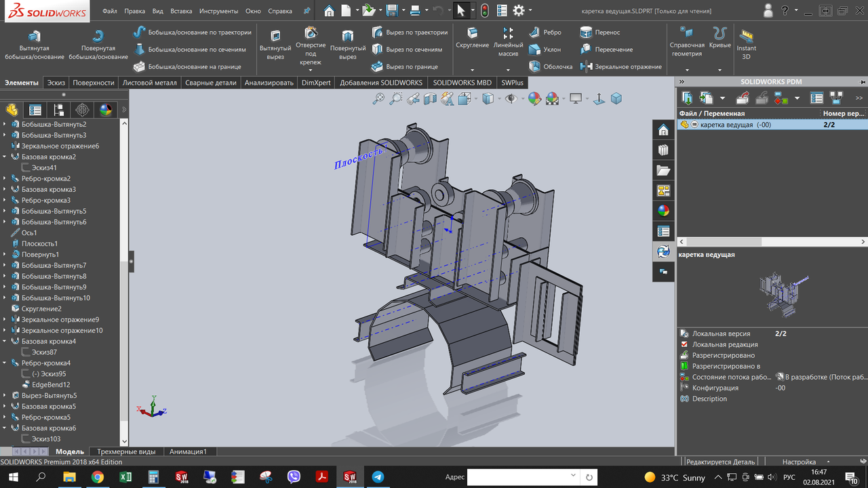Expand Бобышка-Вытянуть2 in feature tree
The height and width of the screenshot is (488, 868).
(5, 124)
